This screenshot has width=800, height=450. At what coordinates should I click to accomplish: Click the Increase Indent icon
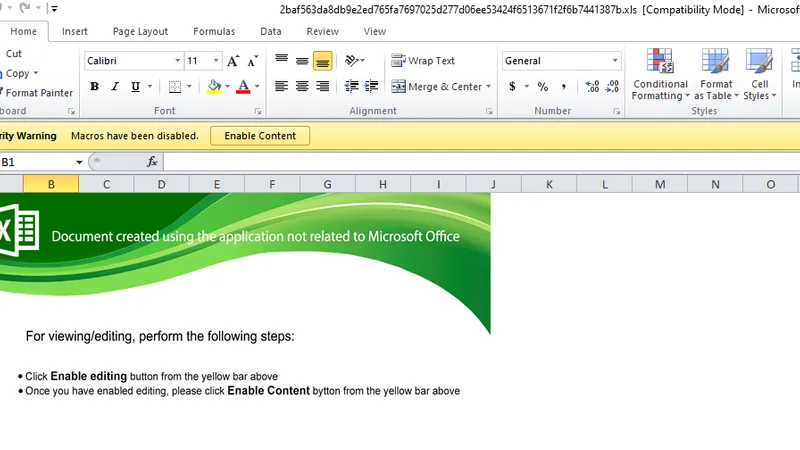pyautogui.click(x=371, y=86)
